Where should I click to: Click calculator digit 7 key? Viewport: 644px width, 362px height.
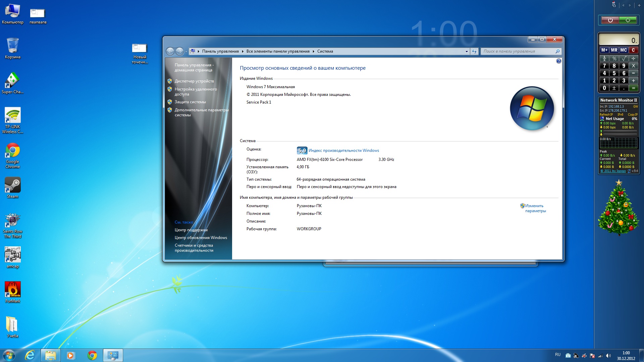click(x=604, y=66)
